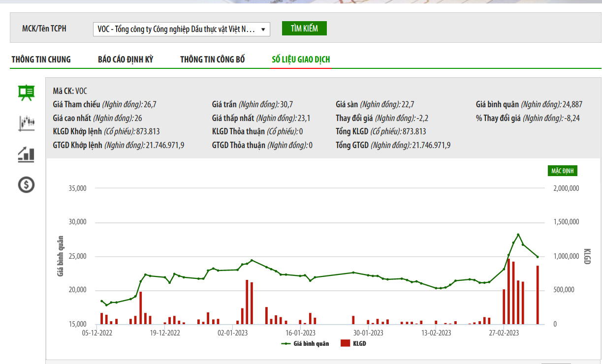Open the candlestick chart view icon
The image size is (602, 364).
coord(26,123)
